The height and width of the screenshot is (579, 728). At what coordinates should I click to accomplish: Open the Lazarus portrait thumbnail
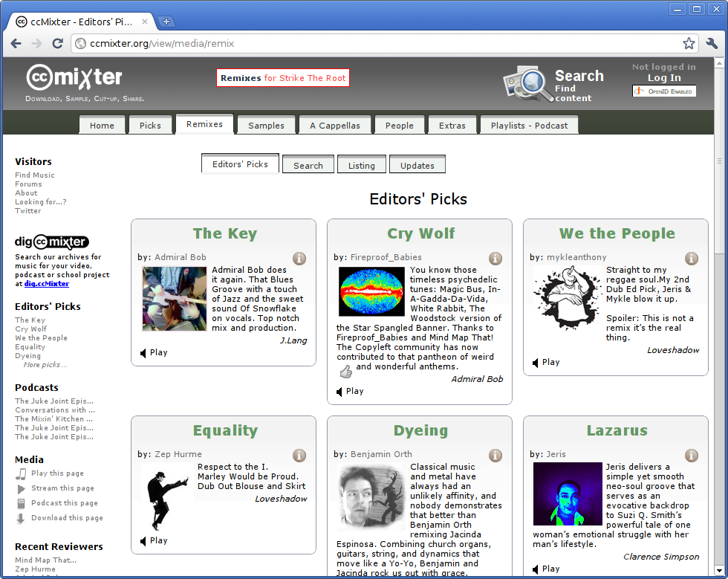click(568, 494)
